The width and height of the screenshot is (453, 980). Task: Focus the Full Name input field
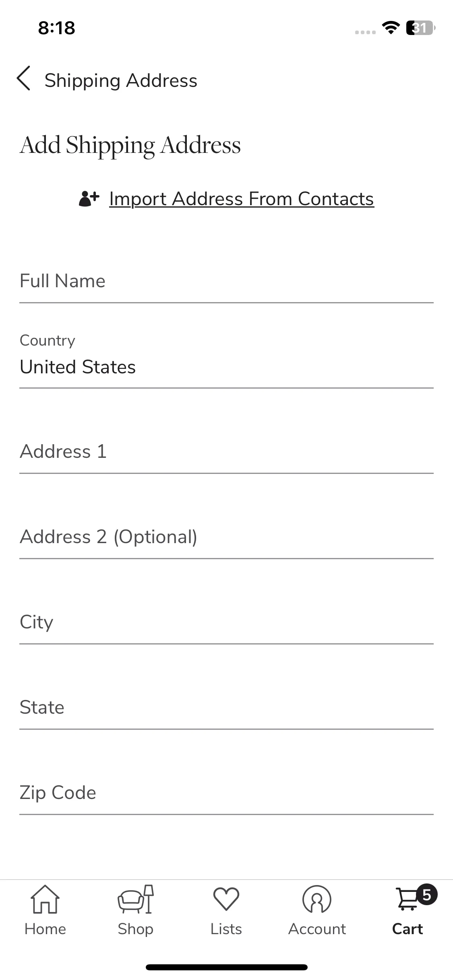click(x=226, y=282)
